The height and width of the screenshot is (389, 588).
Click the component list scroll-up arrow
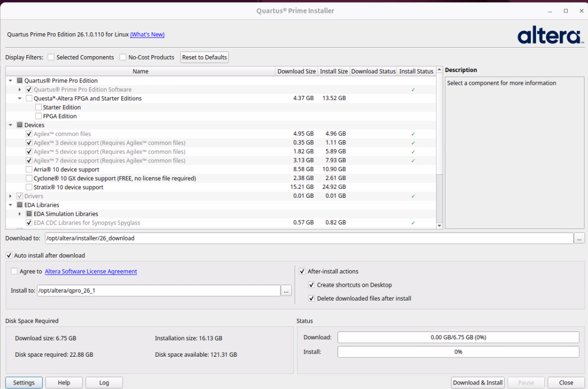[x=440, y=70]
